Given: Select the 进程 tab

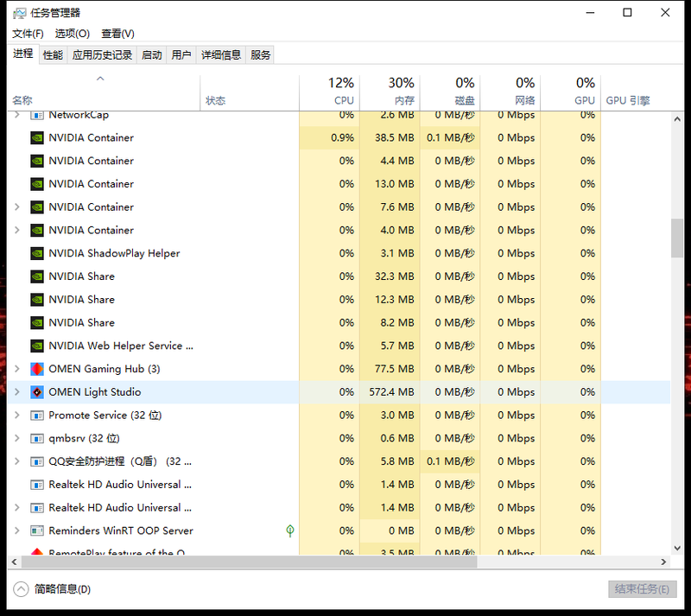Looking at the screenshot, I should (23, 54).
